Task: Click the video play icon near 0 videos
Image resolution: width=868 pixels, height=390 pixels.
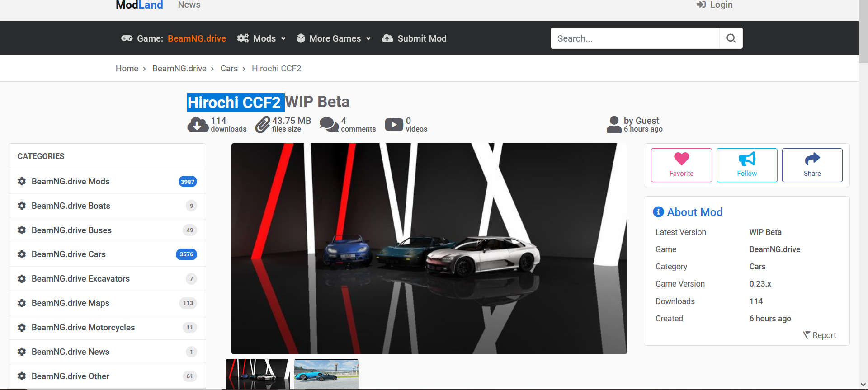Action: pos(394,124)
